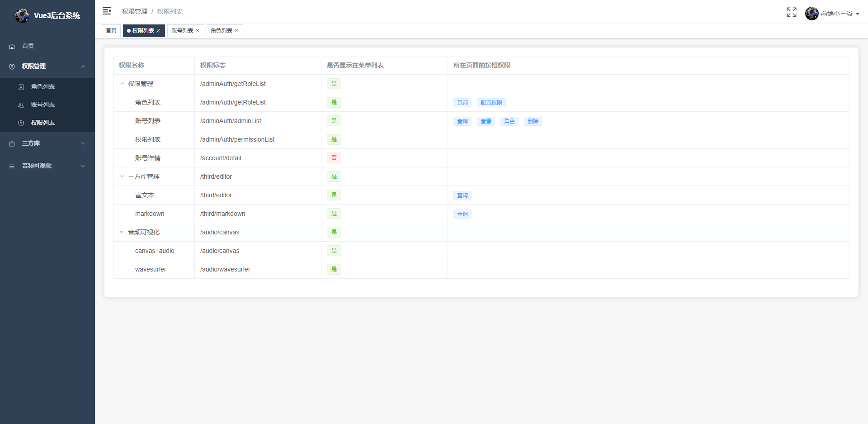Click the red 否 tag in 账号详情 row
The image size is (868, 424).
(334, 158)
